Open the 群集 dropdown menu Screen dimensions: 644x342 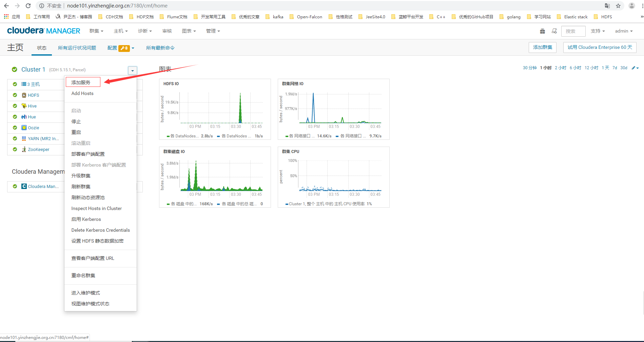(x=96, y=31)
